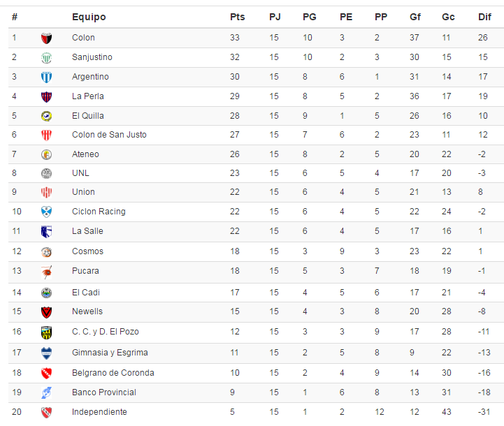Select the Pucara team logo
The image size is (504, 426).
[x=47, y=272]
